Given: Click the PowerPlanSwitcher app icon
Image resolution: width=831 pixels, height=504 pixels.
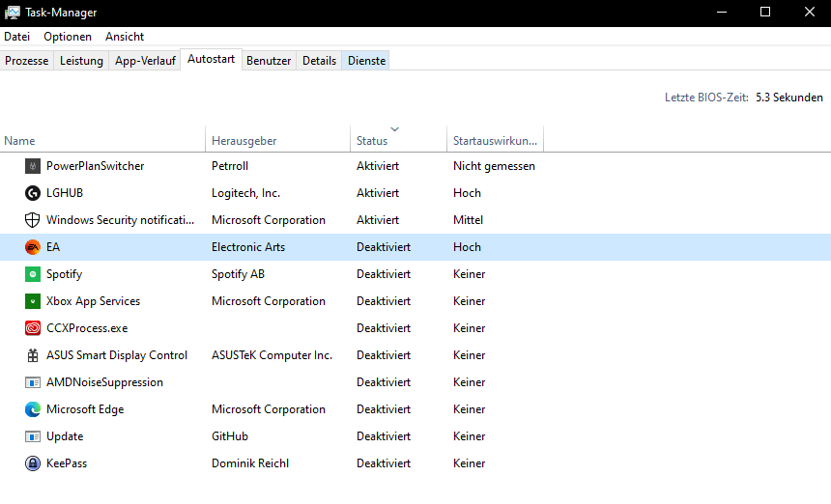Looking at the screenshot, I should [x=32, y=166].
